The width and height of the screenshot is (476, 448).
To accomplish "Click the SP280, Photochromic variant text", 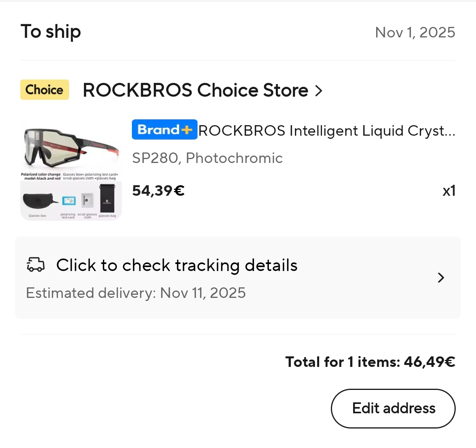I will tap(207, 158).
